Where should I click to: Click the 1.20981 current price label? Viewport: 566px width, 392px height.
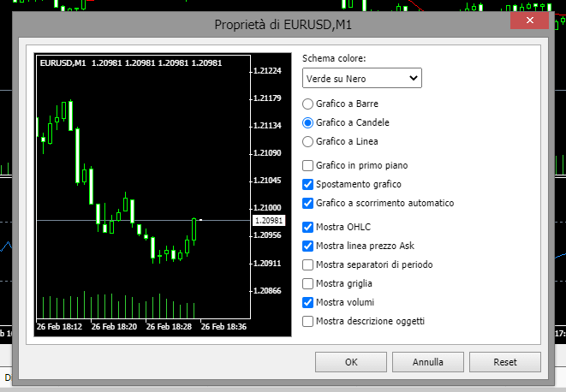(x=269, y=221)
